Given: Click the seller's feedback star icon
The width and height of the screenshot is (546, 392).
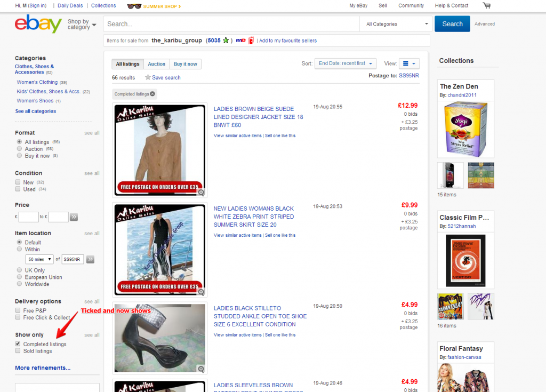Looking at the screenshot, I should click(226, 40).
